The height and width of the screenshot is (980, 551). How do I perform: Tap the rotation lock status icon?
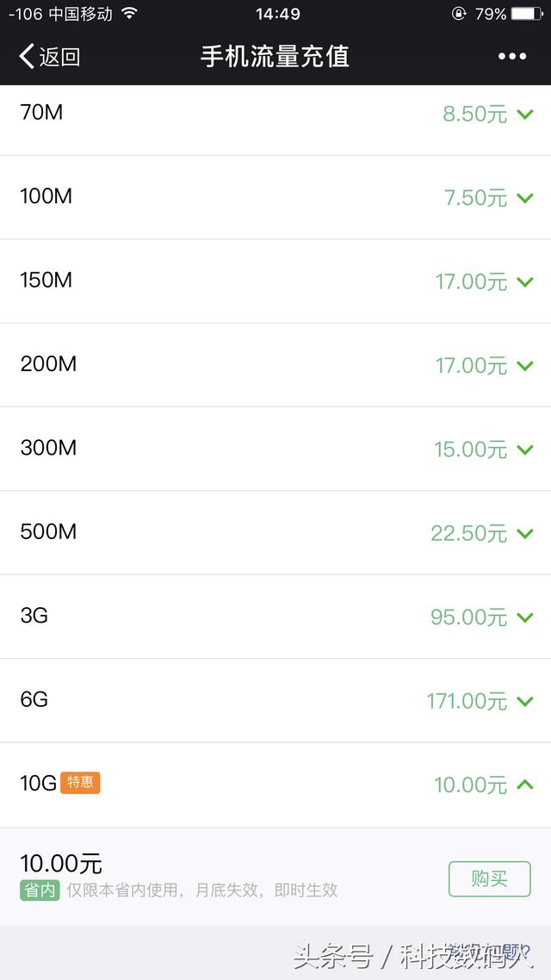459,13
